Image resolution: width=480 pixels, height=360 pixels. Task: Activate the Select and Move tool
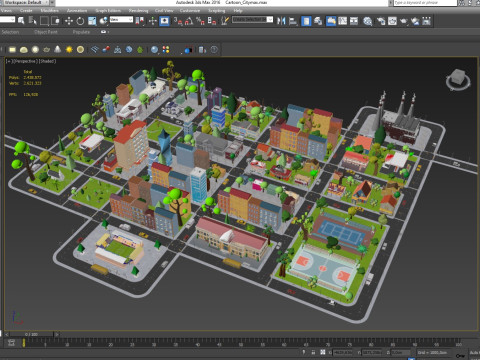click(x=69, y=21)
